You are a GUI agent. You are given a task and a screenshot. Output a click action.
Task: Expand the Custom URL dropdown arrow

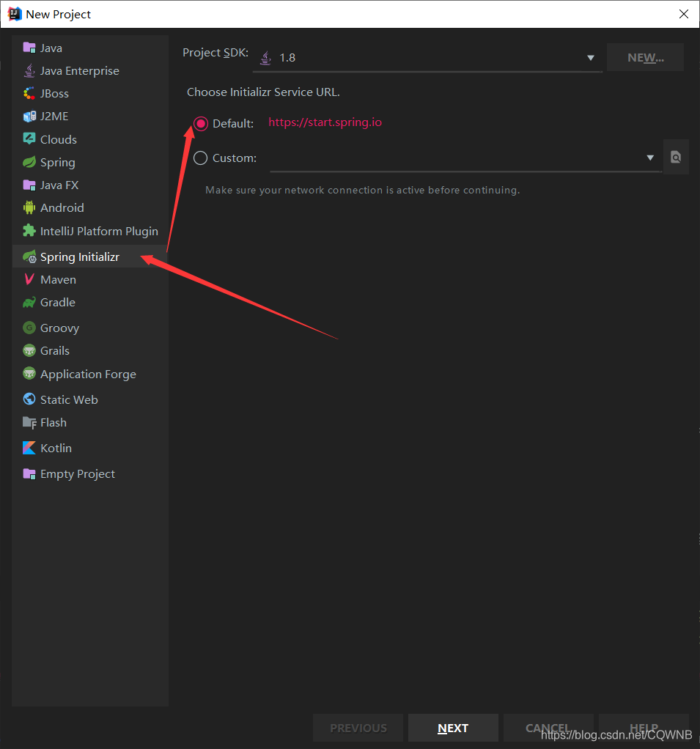click(650, 158)
